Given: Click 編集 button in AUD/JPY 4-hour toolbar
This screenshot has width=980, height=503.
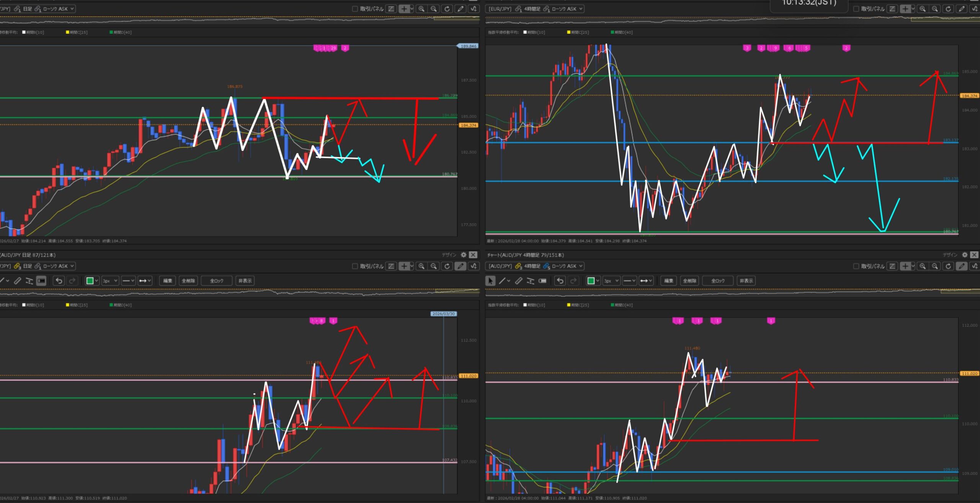Looking at the screenshot, I should 668,281.
